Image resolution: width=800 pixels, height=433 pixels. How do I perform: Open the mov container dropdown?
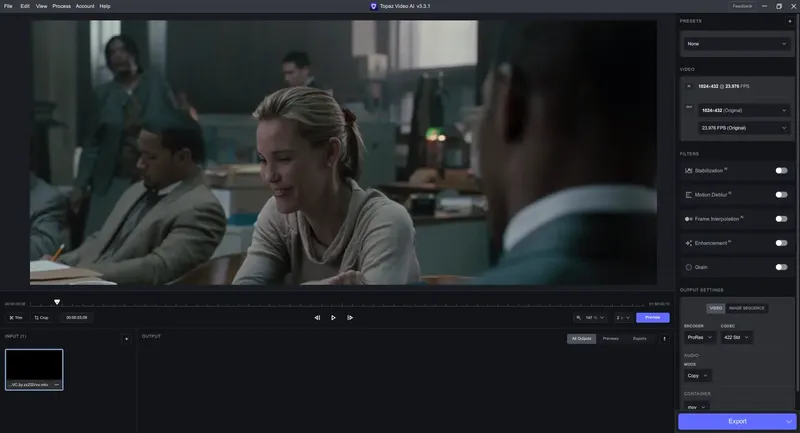[696, 407]
